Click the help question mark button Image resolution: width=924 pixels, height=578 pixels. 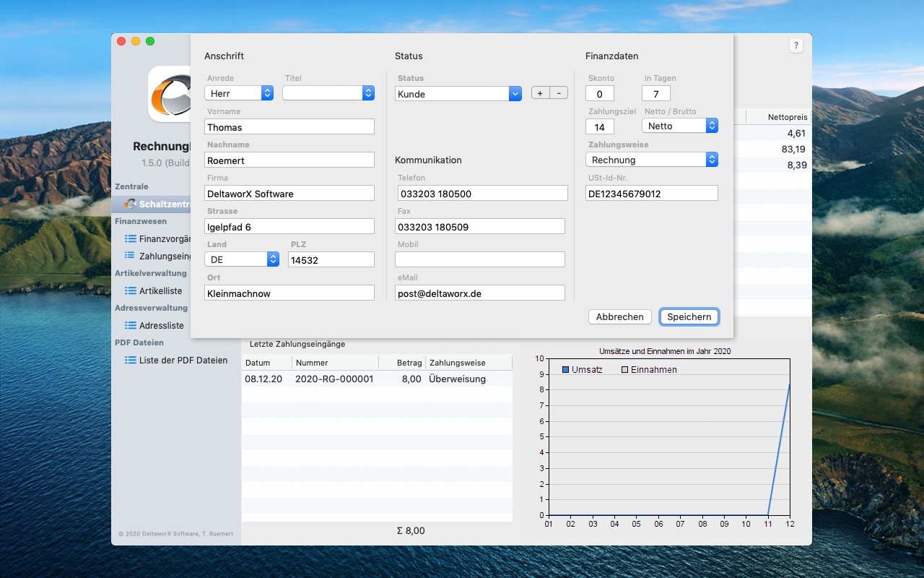796,46
